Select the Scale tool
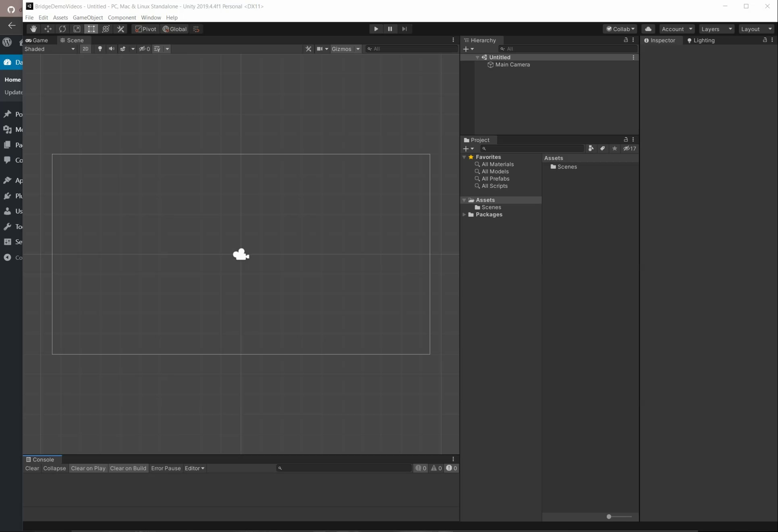Viewport: 778px width, 532px height. click(x=77, y=29)
